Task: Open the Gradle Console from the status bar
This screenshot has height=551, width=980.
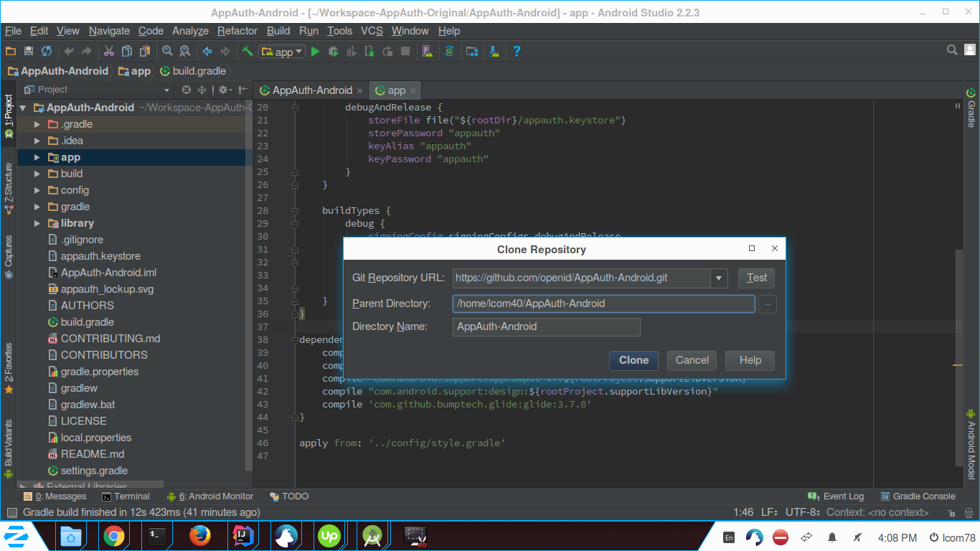Action: [x=924, y=496]
